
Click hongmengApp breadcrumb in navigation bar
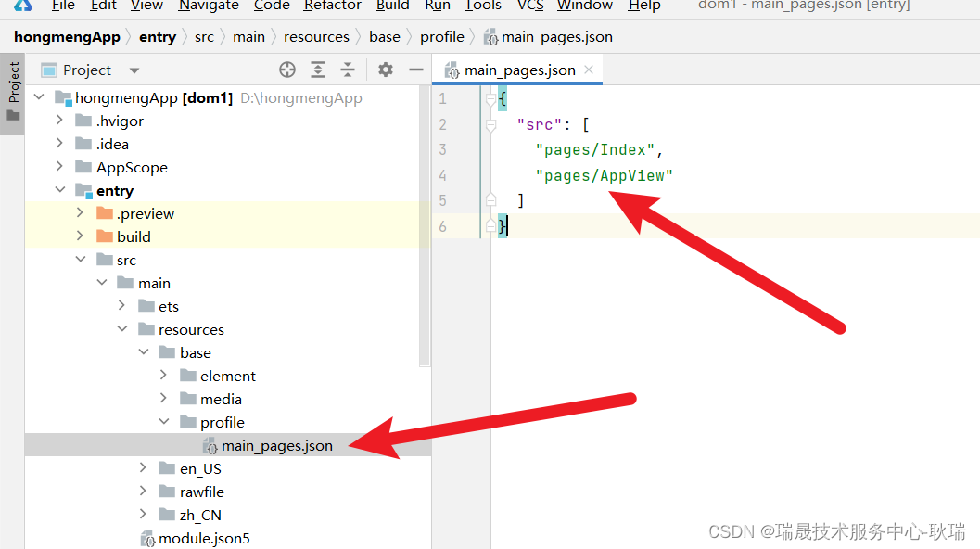67,37
